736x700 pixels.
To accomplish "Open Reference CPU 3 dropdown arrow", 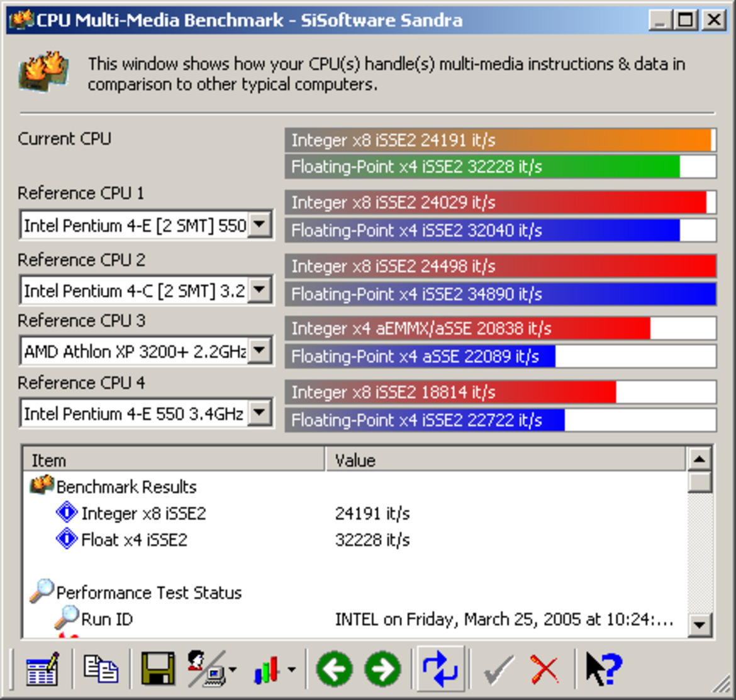I will coord(260,350).
